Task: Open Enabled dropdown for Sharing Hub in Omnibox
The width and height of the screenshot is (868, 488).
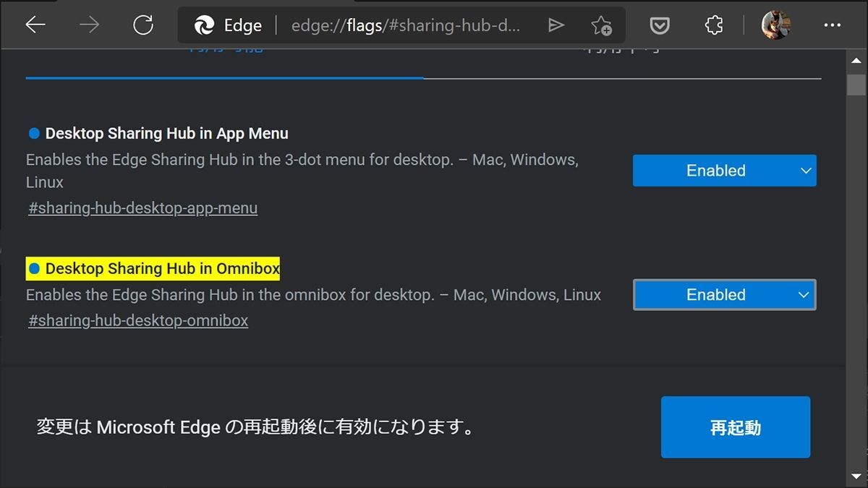Action: coord(725,295)
